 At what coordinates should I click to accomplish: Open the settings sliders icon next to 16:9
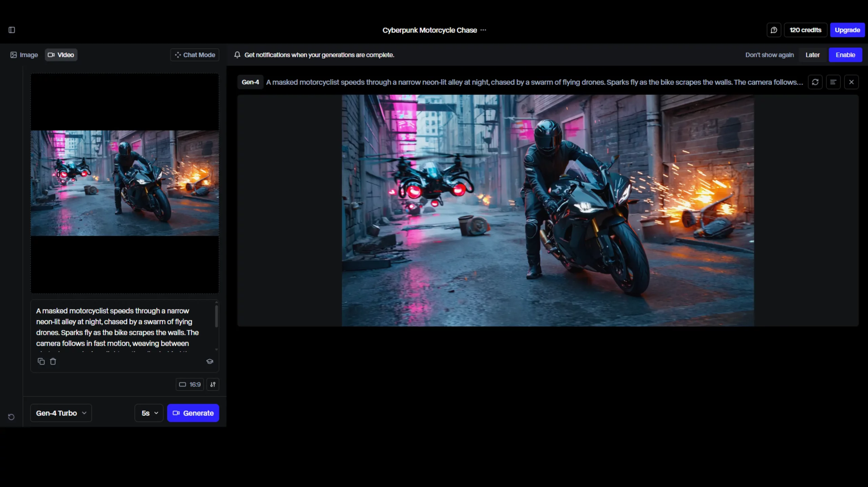pyautogui.click(x=213, y=385)
